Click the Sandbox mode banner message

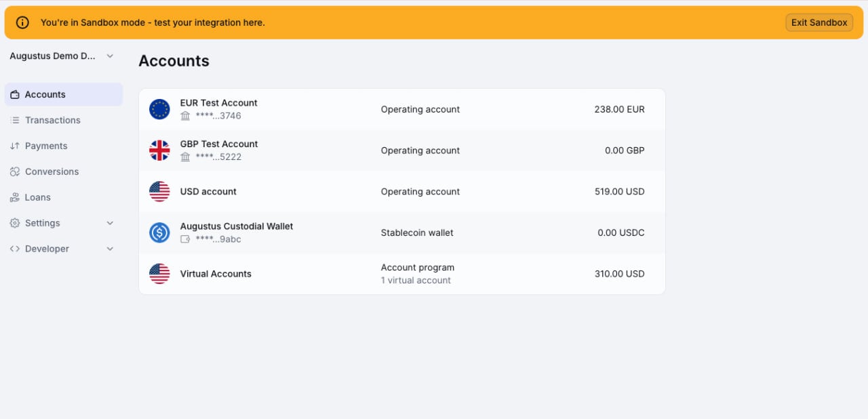coord(153,22)
